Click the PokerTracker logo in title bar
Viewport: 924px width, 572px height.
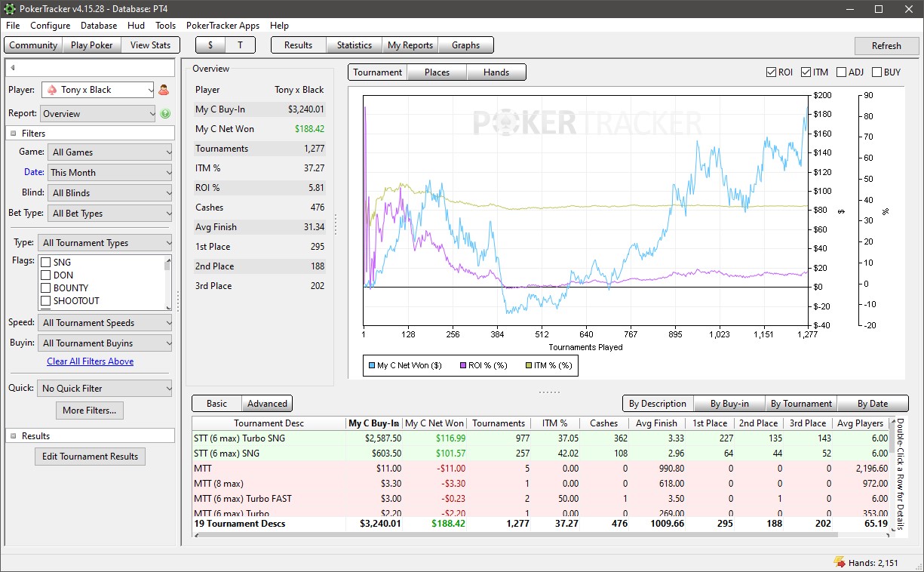click(x=9, y=8)
